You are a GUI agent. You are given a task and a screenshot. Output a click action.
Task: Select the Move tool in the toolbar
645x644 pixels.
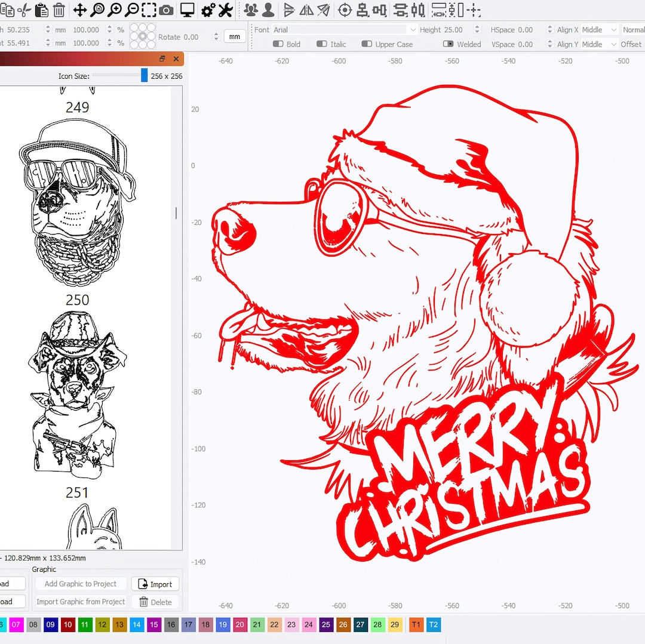pyautogui.click(x=79, y=10)
